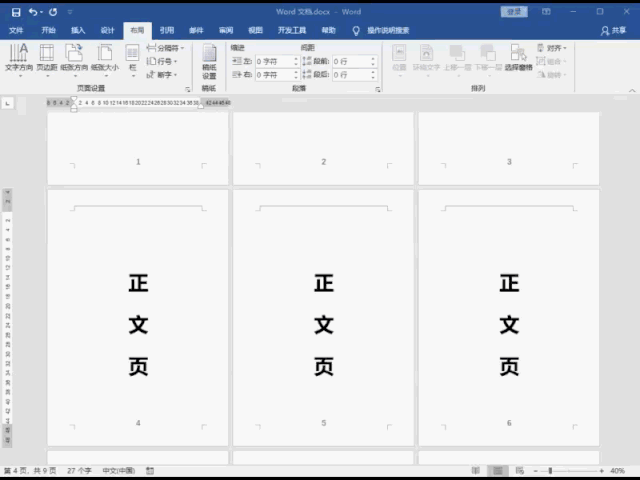Click page 5 with 正文页 text
The image size is (640, 480).
[x=324, y=318]
